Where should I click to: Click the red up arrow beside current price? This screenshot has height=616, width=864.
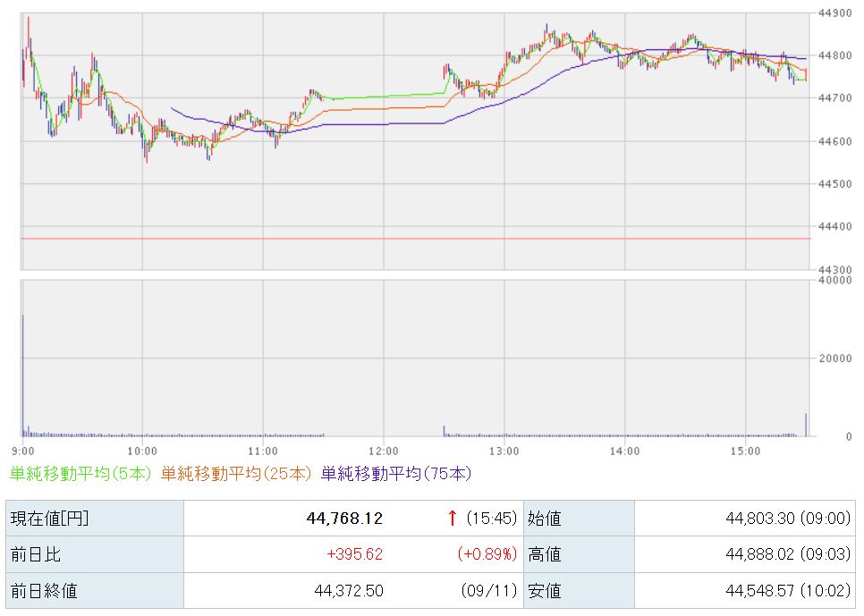click(x=453, y=519)
